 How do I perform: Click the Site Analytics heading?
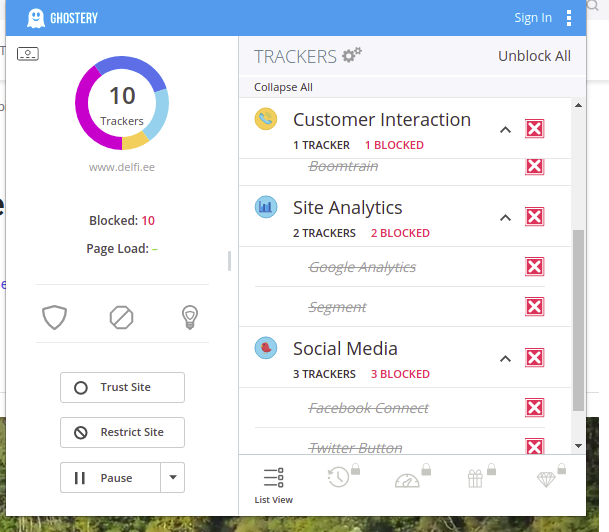click(348, 208)
